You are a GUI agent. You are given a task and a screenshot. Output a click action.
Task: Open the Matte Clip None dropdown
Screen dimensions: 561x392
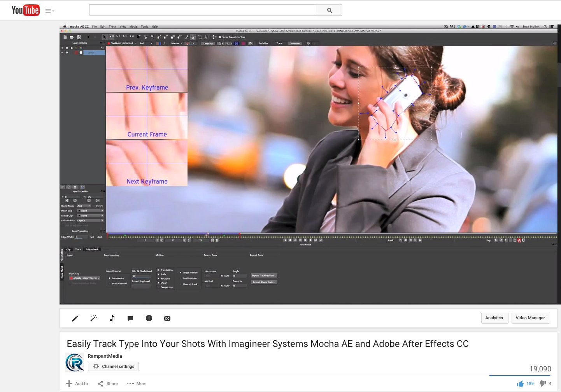click(90, 216)
